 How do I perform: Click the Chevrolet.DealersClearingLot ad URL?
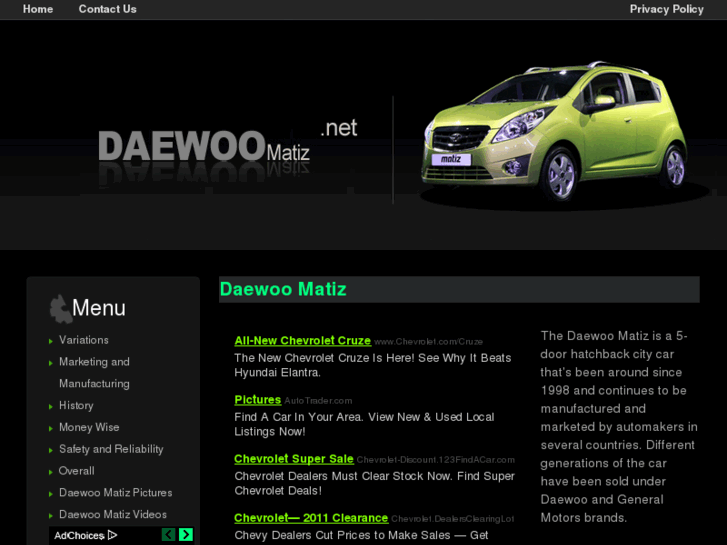click(x=453, y=519)
